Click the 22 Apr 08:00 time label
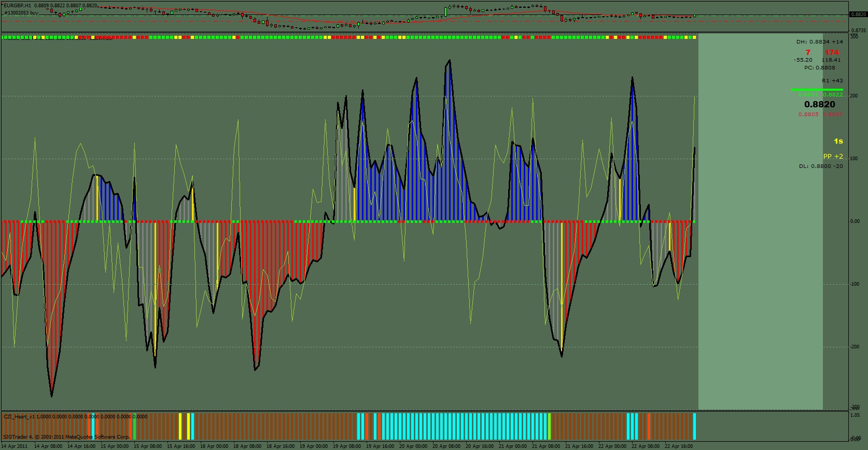868x450 pixels. click(x=646, y=446)
